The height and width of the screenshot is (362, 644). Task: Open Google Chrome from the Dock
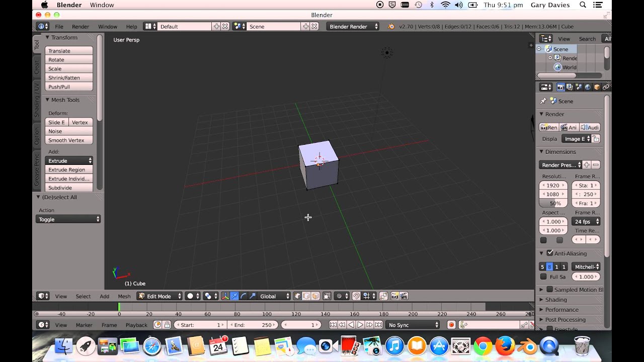pyautogui.click(x=482, y=346)
